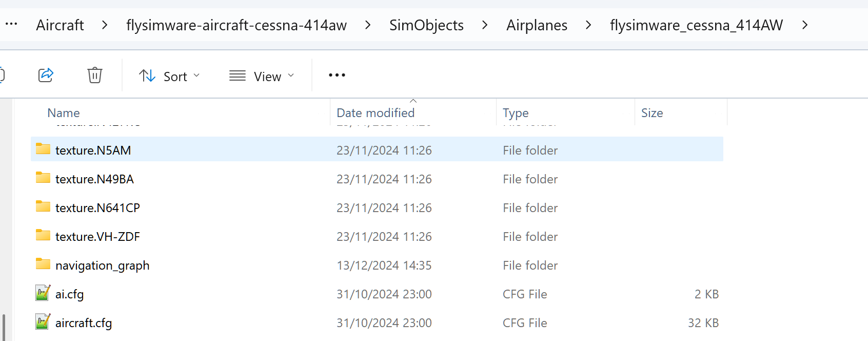Navigate to Airplanes breadcrumb
The image size is (868, 341).
pyautogui.click(x=537, y=25)
